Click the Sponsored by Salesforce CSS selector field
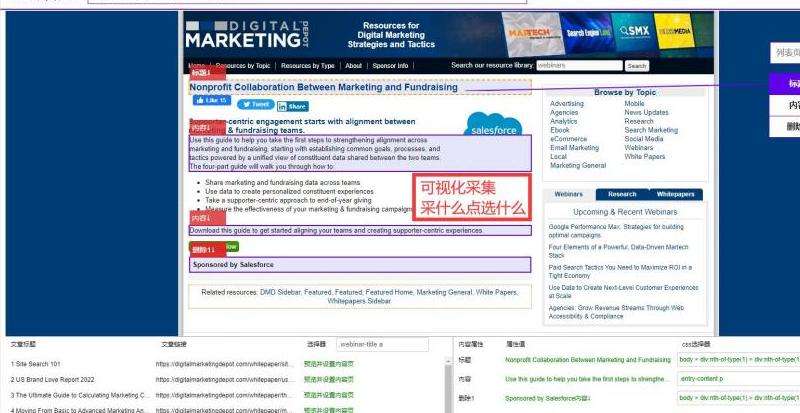Screen dimensions: 800x413 pos(738,398)
